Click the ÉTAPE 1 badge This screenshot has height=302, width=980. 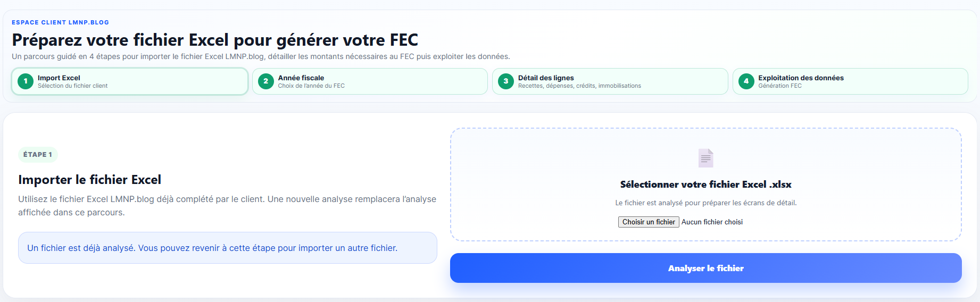[x=38, y=155]
